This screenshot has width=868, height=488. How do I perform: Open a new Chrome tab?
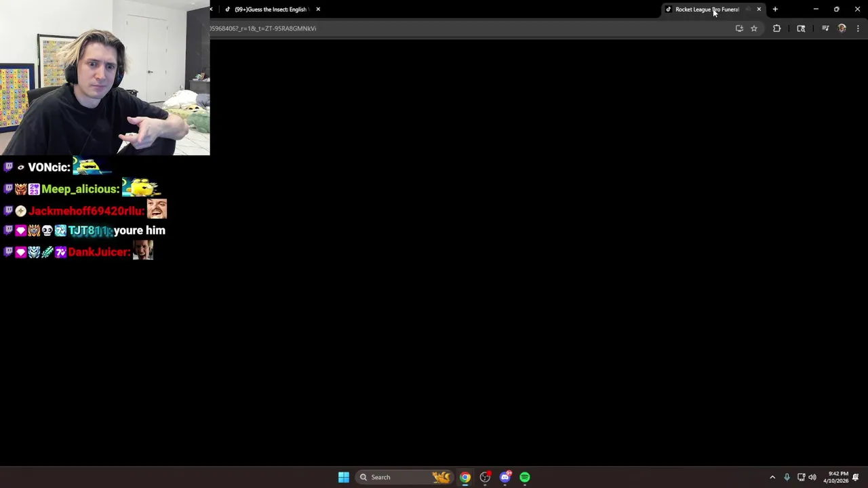click(775, 9)
